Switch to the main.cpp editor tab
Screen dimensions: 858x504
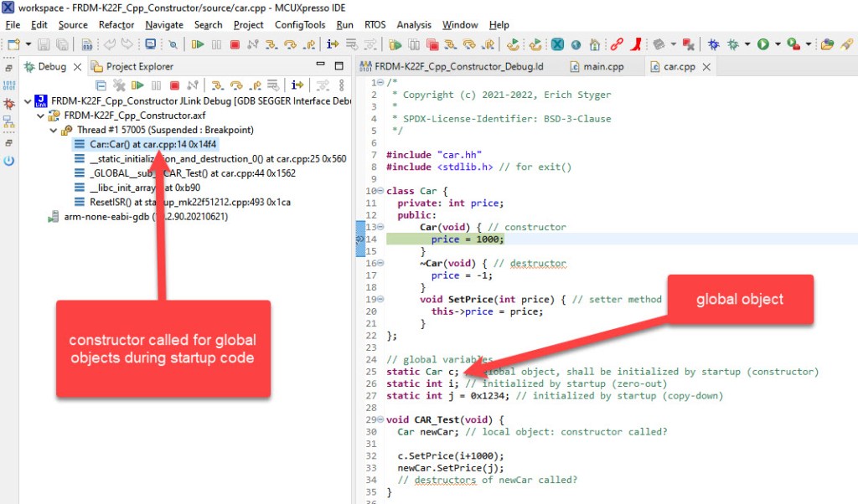[x=602, y=67]
